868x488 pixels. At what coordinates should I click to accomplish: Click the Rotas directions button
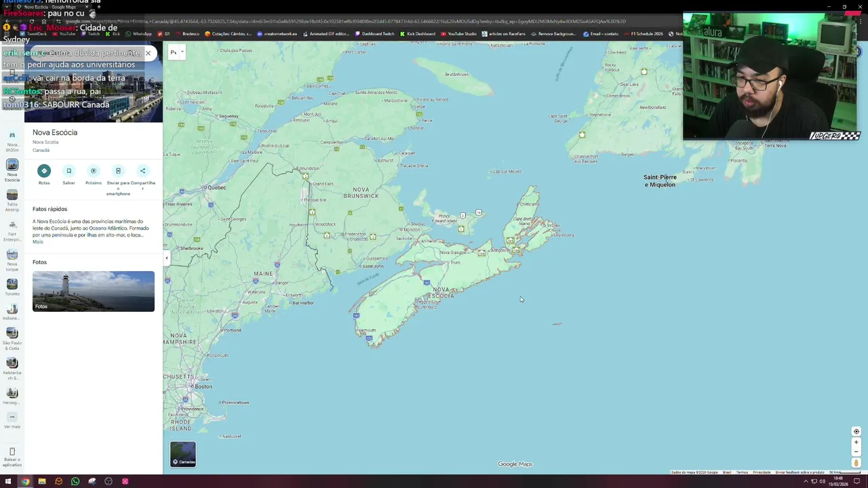coord(44,171)
